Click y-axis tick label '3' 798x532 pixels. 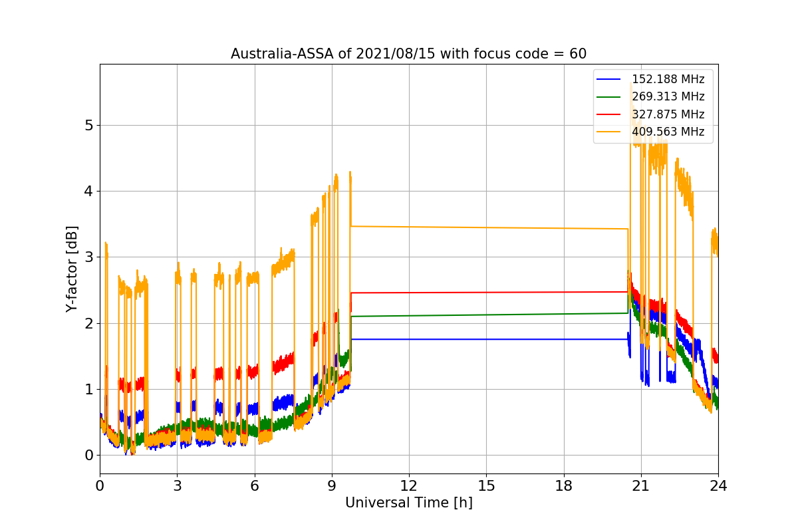coord(88,257)
